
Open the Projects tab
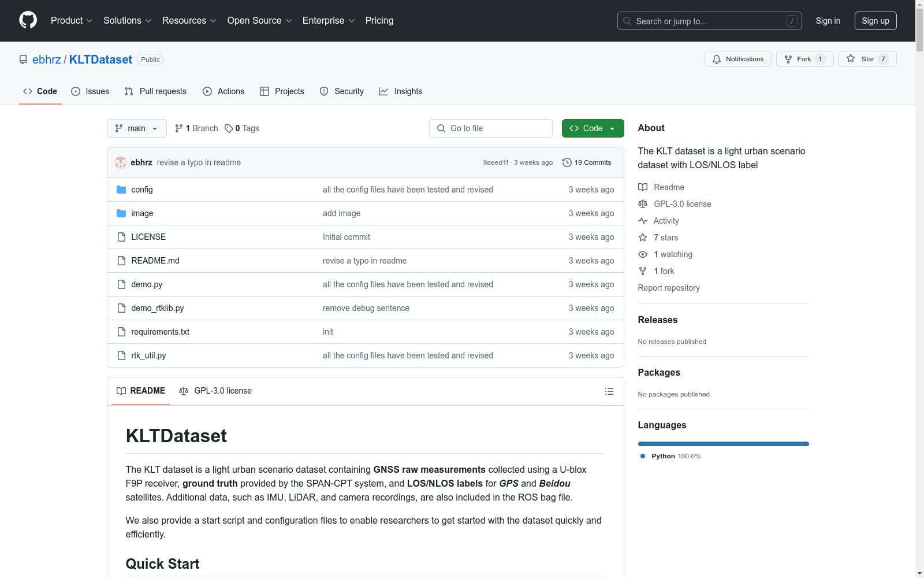(x=282, y=91)
